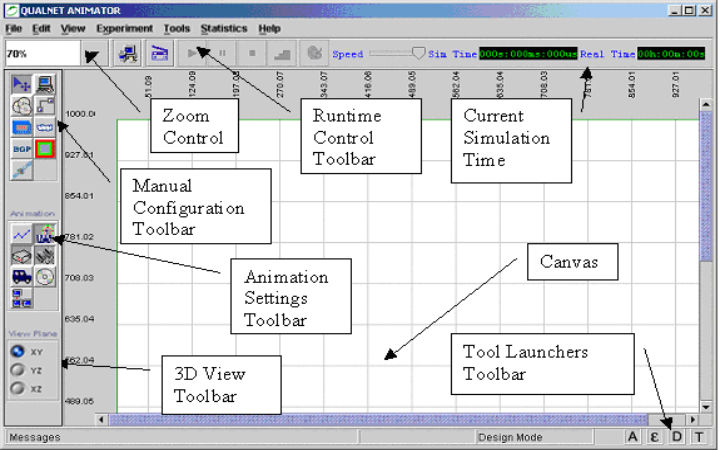Open the File menu
The image size is (720, 450).
(x=13, y=28)
